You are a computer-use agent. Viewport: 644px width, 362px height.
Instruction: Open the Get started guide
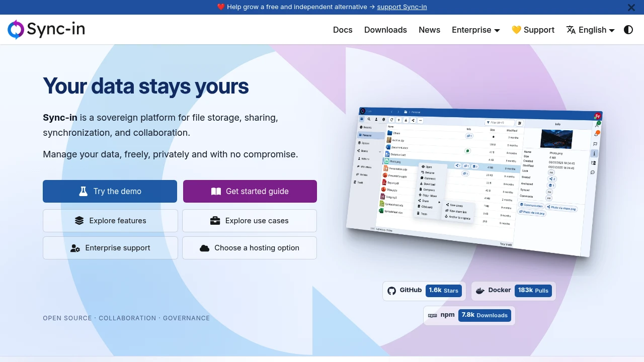[250, 191]
